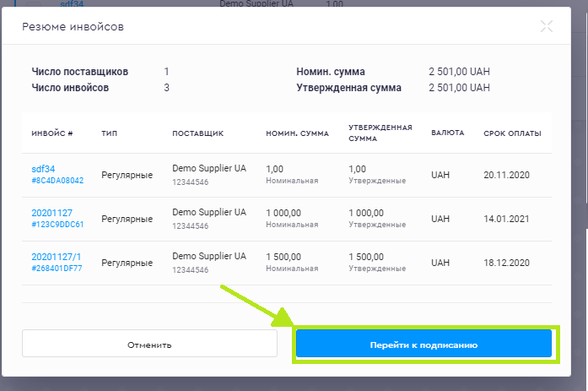Select the #123C9DDC61 invoice ID
588x391 pixels.
[x=57, y=225]
